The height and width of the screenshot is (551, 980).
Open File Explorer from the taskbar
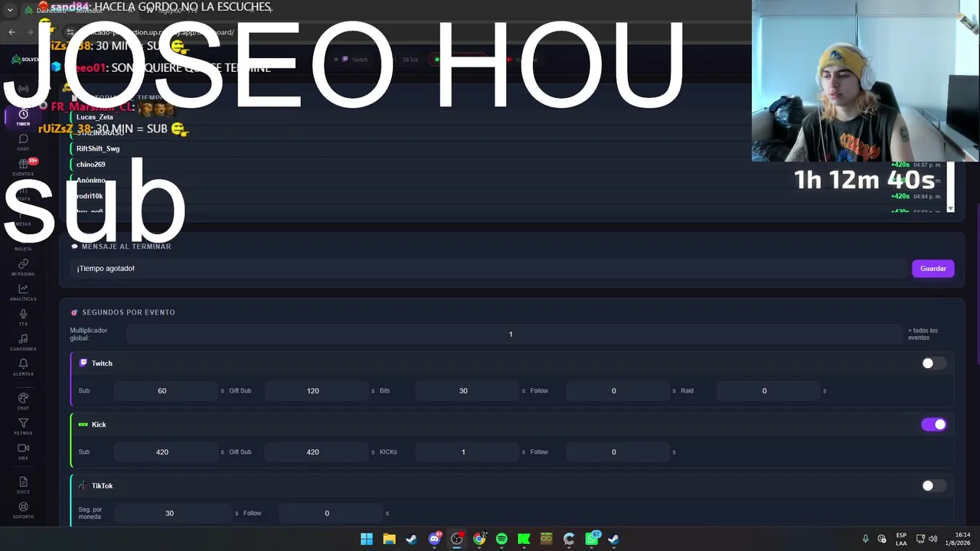[x=389, y=539]
